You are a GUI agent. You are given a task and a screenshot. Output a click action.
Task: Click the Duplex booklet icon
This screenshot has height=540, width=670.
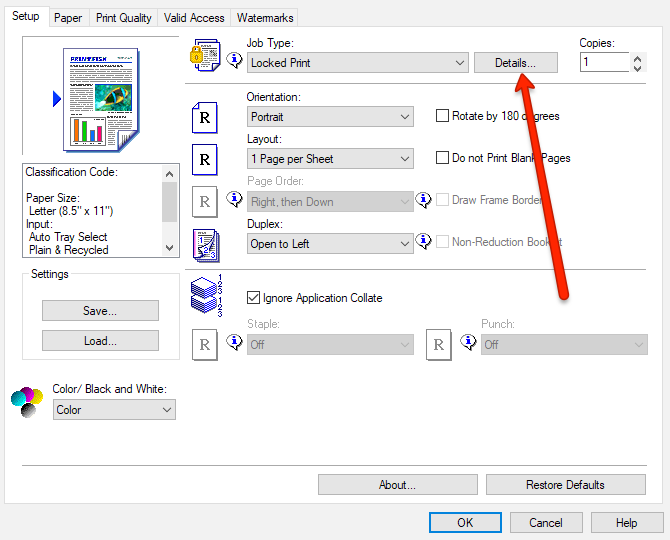(x=204, y=244)
